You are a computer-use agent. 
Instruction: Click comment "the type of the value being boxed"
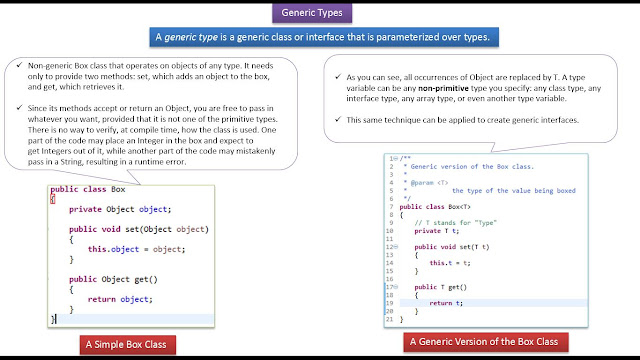tap(513, 191)
